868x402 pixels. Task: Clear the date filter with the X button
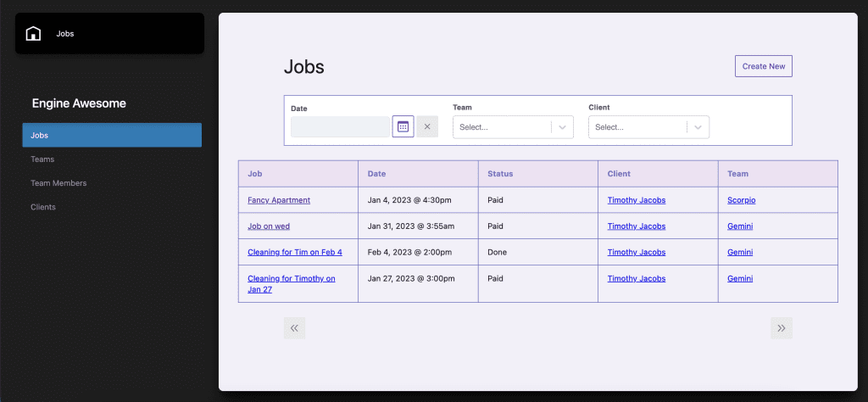(x=427, y=127)
